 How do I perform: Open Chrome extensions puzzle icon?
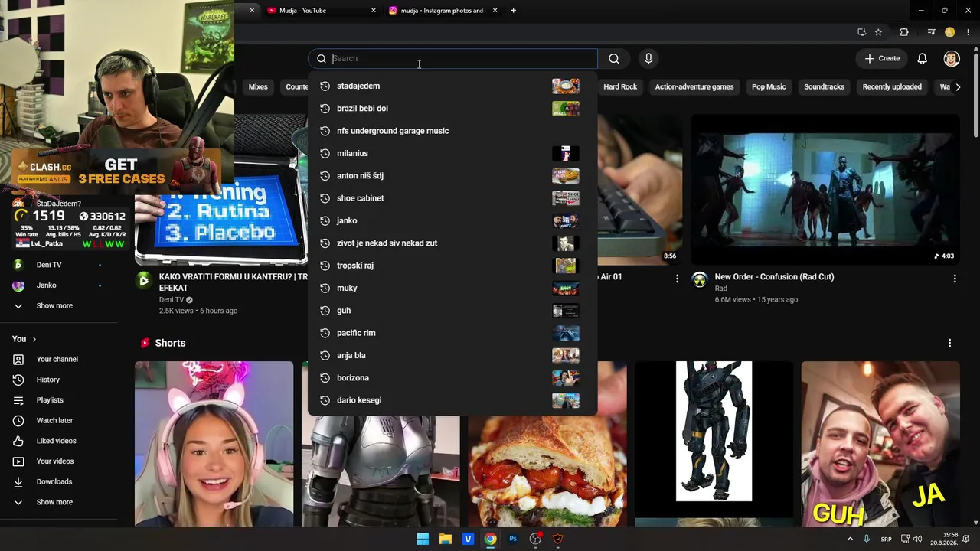coord(904,32)
